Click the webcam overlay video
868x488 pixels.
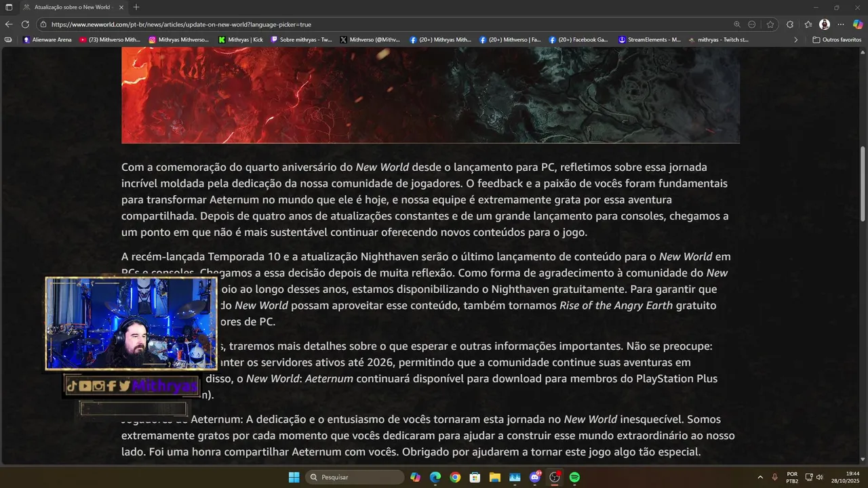pos(131,323)
